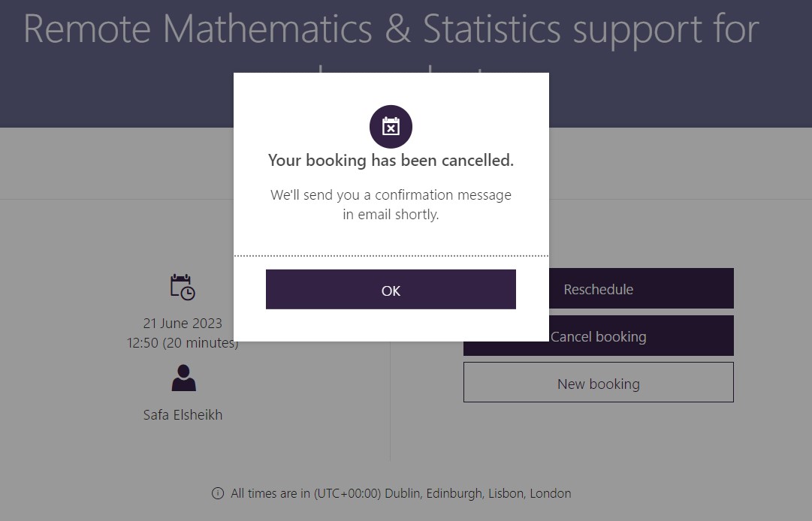The height and width of the screenshot is (521, 812).
Task: Select the "21 June 2023" date text
Action: click(x=183, y=324)
